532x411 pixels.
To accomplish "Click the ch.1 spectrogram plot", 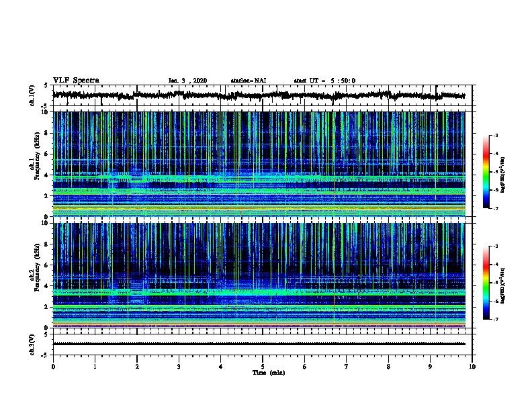I will tap(259, 164).
